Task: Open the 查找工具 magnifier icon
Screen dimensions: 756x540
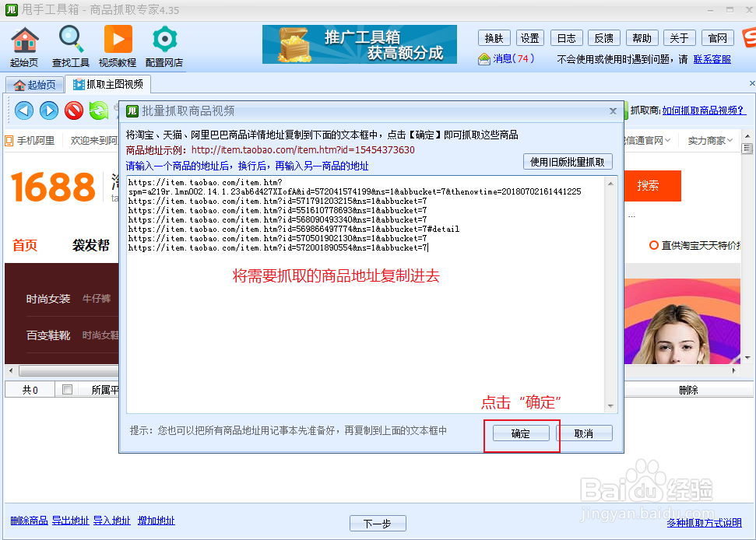Action: pyautogui.click(x=71, y=47)
